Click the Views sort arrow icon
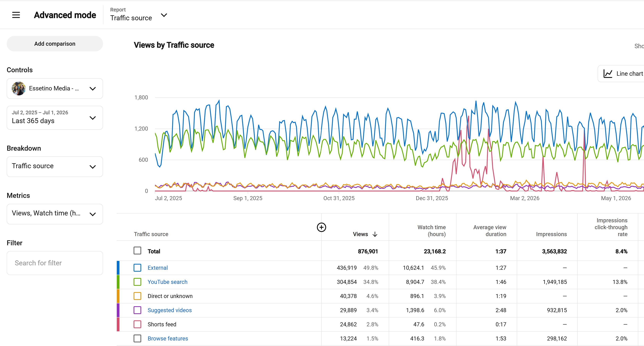The image size is (644, 346). tap(375, 234)
